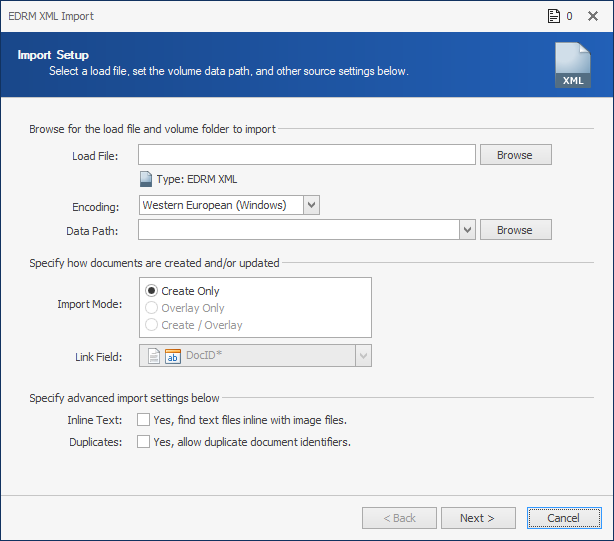The width and height of the screenshot is (614, 541).
Task: Click the Next button
Action: 478,518
